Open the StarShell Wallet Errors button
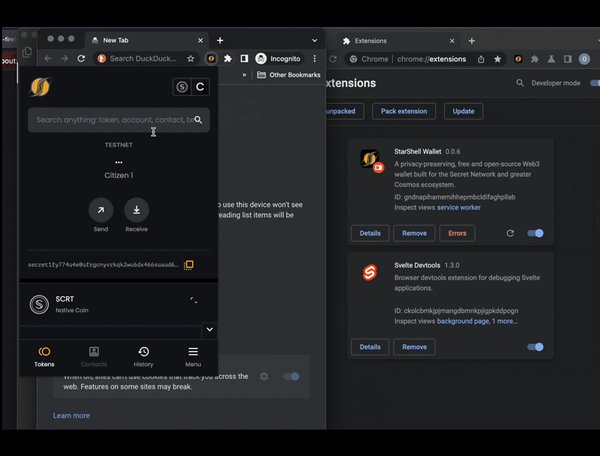The height and width of the screenshot is (456, 600). tap(457, 233)
